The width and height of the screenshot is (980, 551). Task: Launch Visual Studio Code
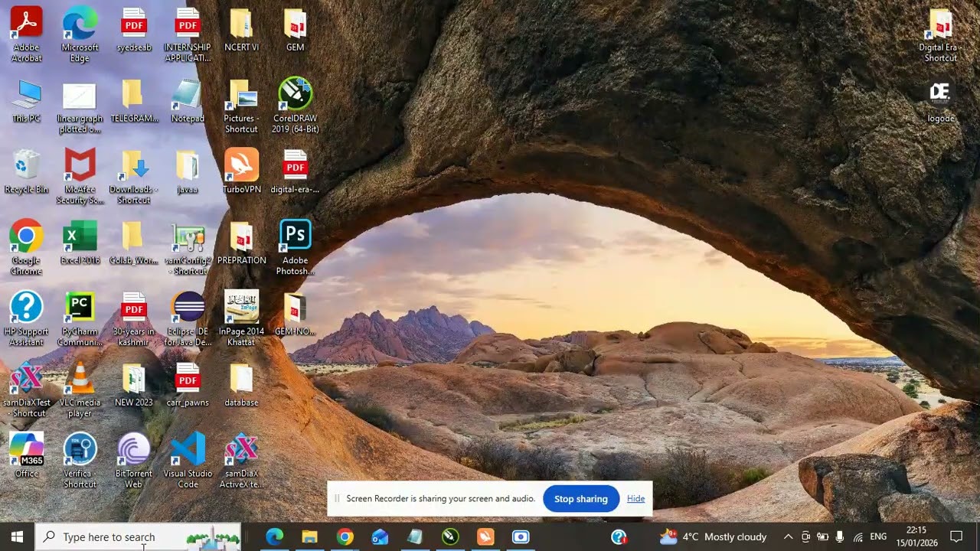point(188,461)
